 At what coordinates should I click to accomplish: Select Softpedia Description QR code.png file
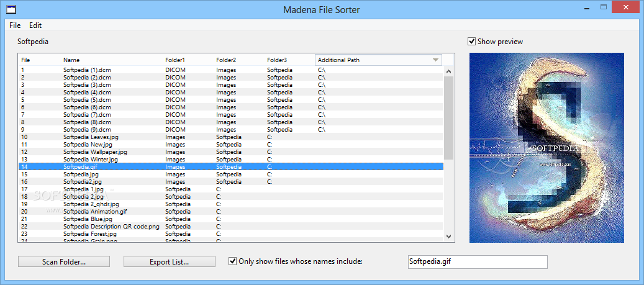(x=231, y=226)
